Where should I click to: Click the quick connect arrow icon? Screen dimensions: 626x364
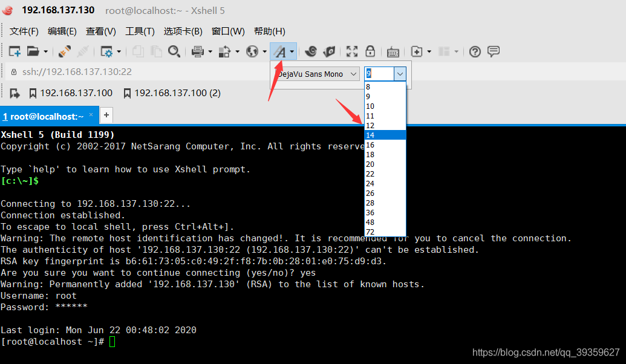[15, 93]
